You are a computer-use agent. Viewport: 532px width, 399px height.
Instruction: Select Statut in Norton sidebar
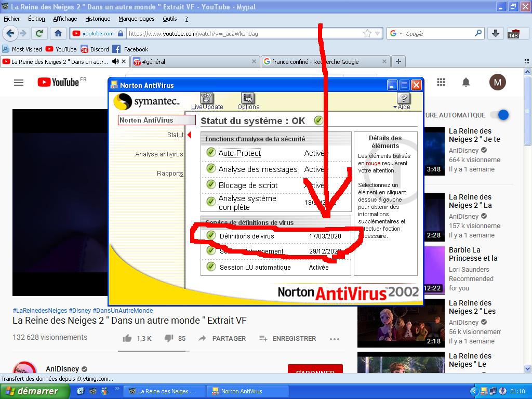point(175,135)
